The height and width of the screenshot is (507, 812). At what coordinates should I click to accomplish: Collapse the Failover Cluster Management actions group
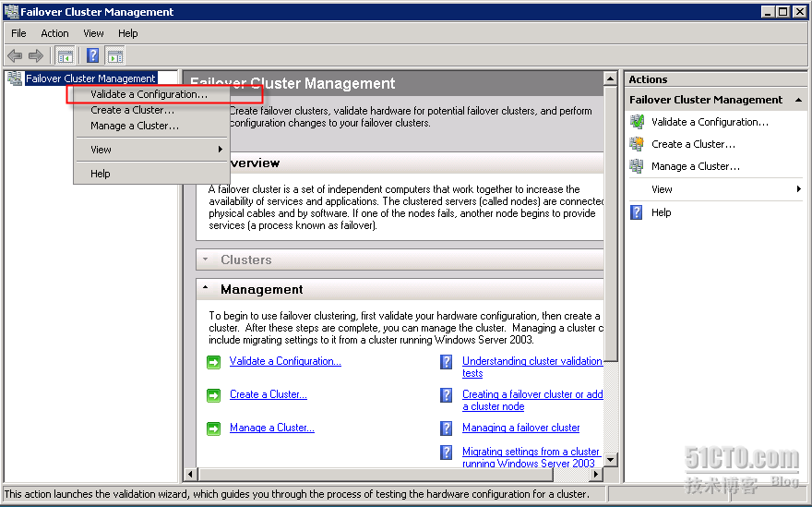(798, 100)
